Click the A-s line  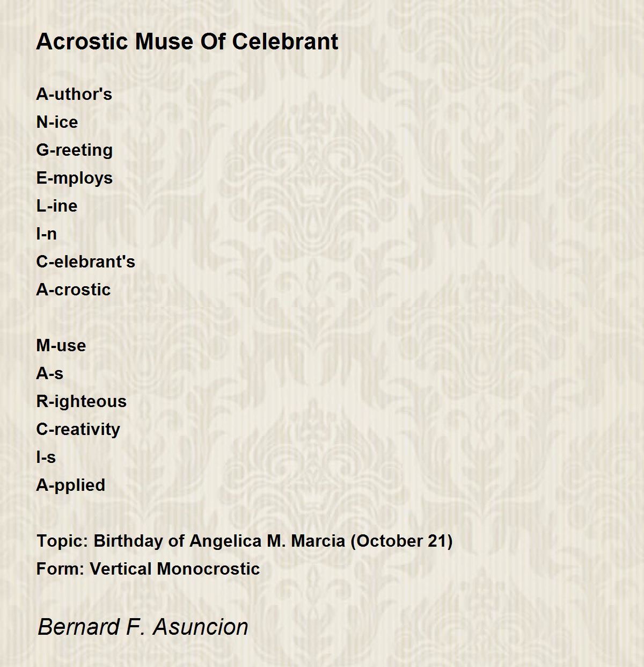point(50,373)
